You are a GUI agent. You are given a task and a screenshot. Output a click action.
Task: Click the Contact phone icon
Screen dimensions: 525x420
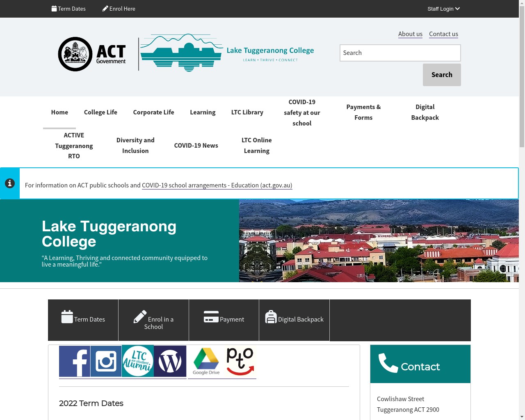point(388,363)
